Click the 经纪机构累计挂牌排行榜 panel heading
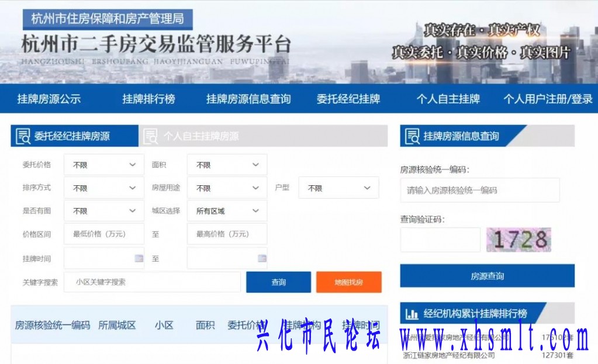Screen dimensions: 598x364 (475, 314)
